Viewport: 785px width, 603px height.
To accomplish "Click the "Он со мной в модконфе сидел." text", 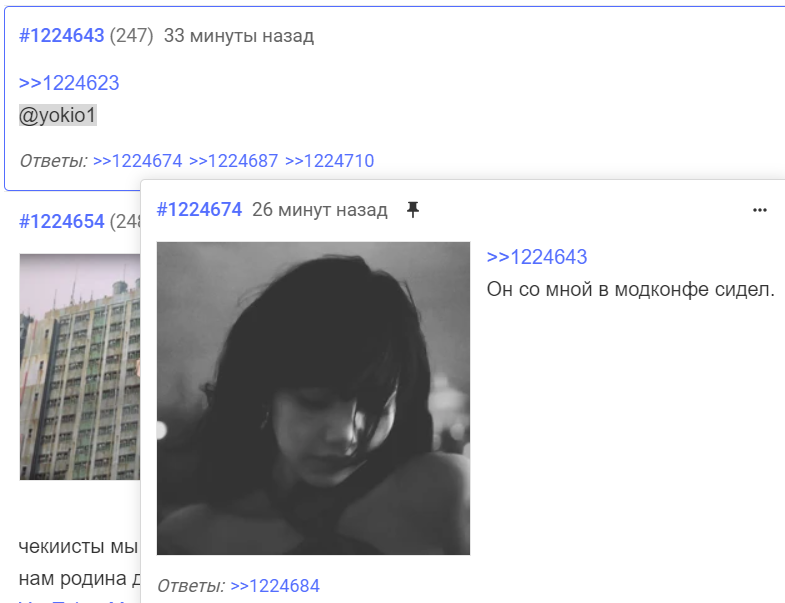I will (x=631, y=289).
